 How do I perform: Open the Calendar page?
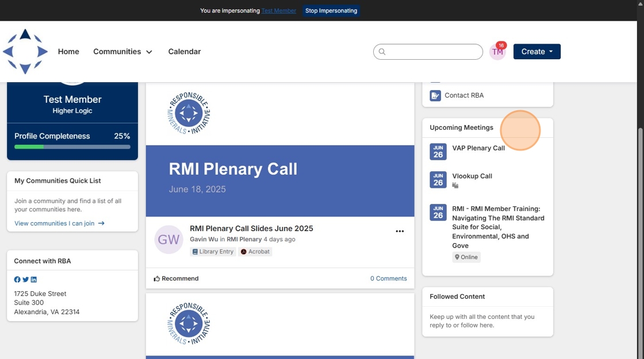[185, 52]
